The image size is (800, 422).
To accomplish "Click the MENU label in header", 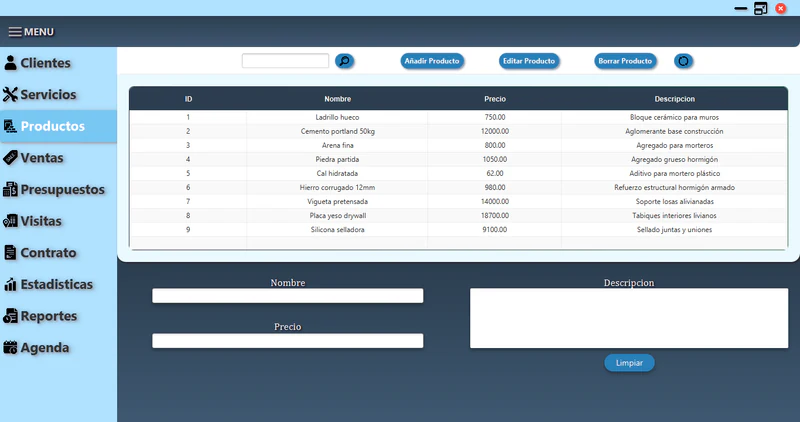I will 39,32.
